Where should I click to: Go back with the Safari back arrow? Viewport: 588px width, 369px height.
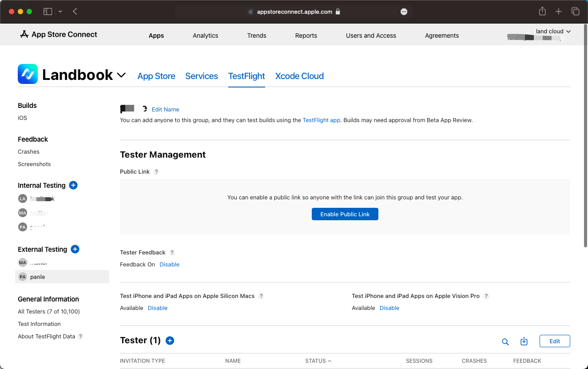tap(75, 12)
